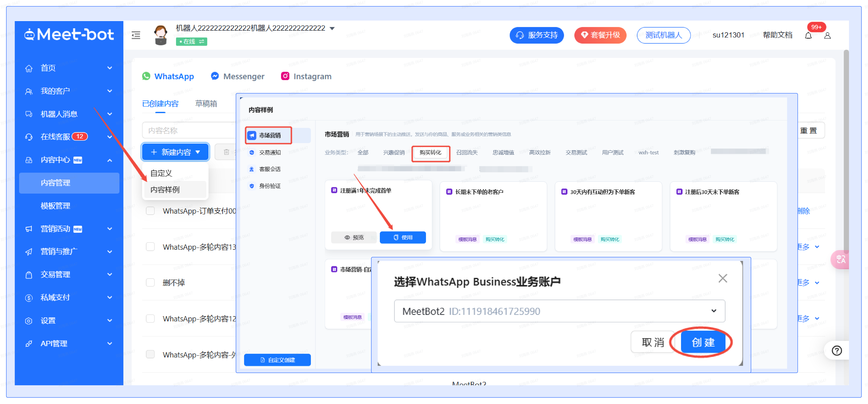
Task: Open the 帮助文档 help link
Action: (777, 35)
